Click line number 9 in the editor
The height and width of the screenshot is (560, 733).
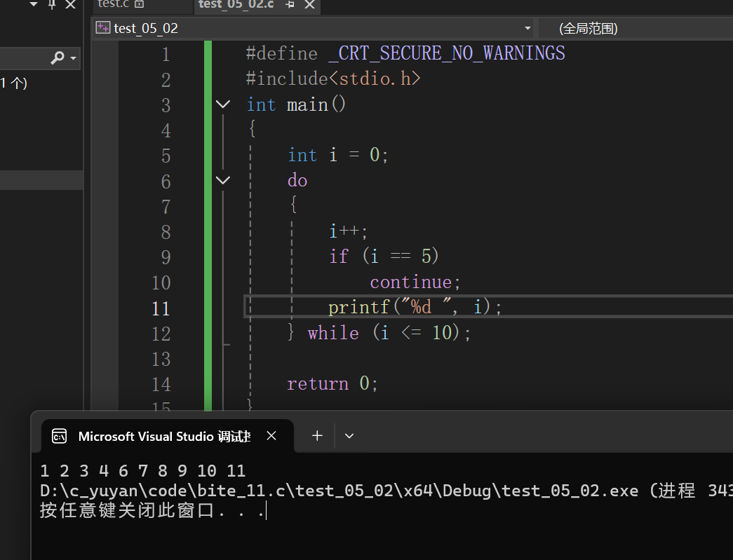pyautogui.click(x=166, y=257)
